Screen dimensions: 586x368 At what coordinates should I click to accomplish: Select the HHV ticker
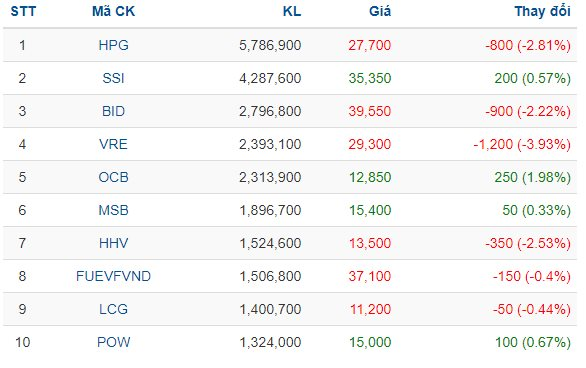tap(113, 243)
